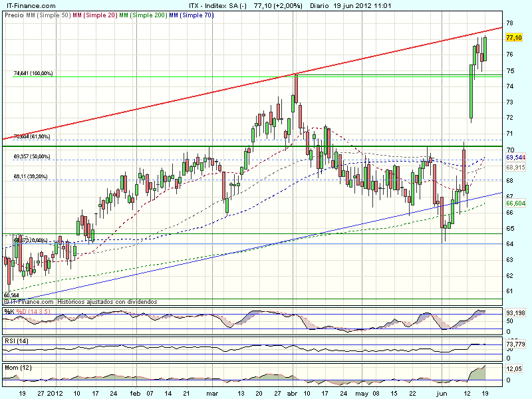Click the 60,564 low price label
Viewport: 532px width, 399px height.
(11, 295)
